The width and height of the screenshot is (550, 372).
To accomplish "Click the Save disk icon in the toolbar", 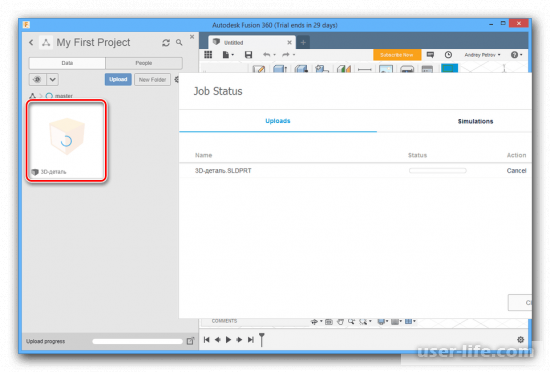I will [x=248, y=55].
